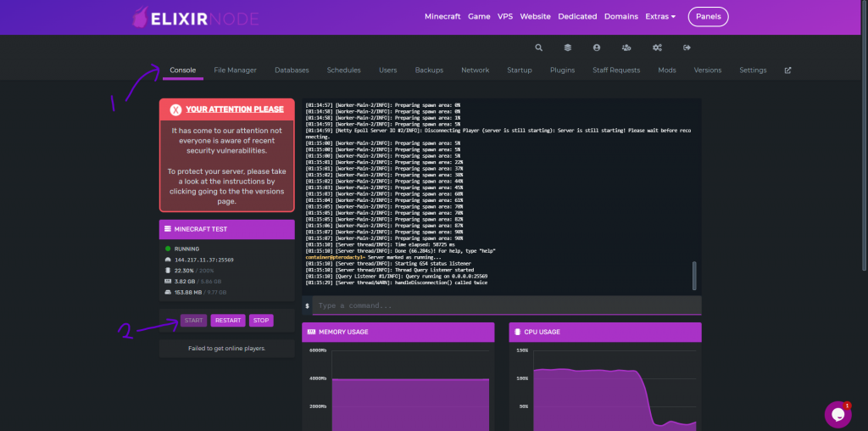Open the Dedicated menu link
Viewport: 868px width, 431px height.
click(577, 17)
